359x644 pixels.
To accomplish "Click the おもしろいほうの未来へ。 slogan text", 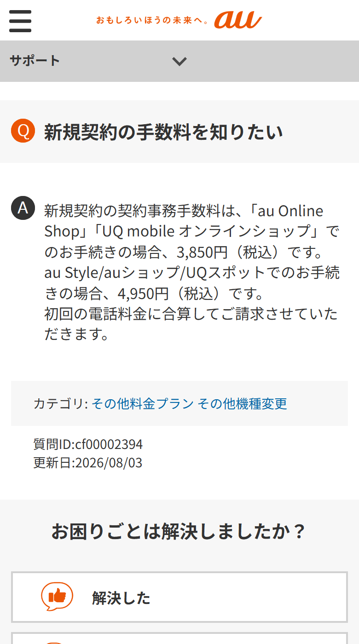I will click(x=153, y=20).
